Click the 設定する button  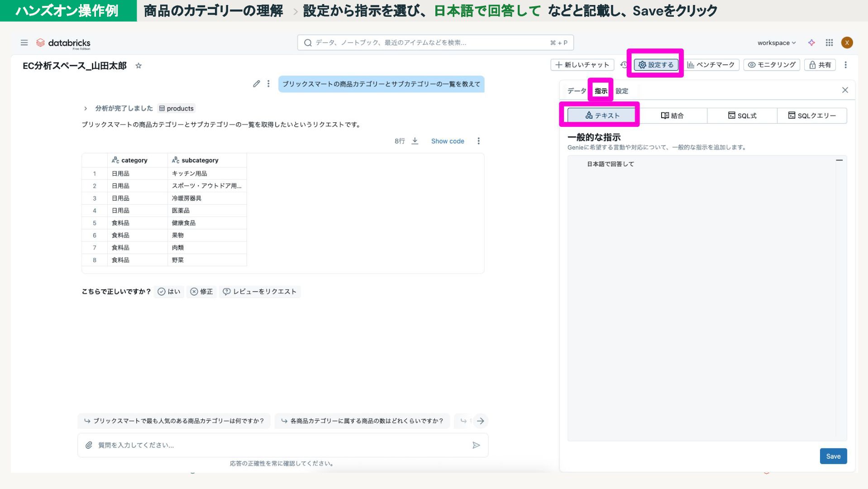(x=656, y=65)
